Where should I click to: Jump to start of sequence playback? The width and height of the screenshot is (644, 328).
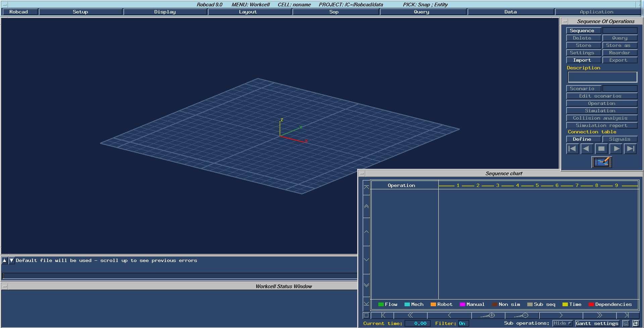coord(572,149)
